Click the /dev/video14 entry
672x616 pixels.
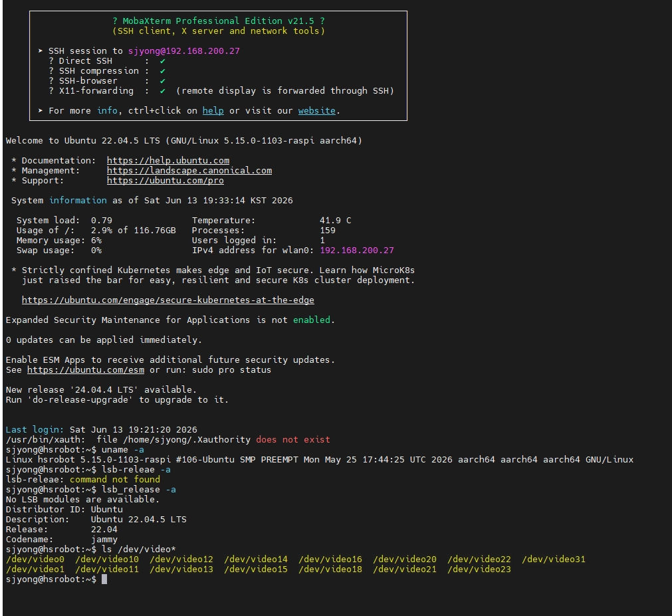pos(256,559)
